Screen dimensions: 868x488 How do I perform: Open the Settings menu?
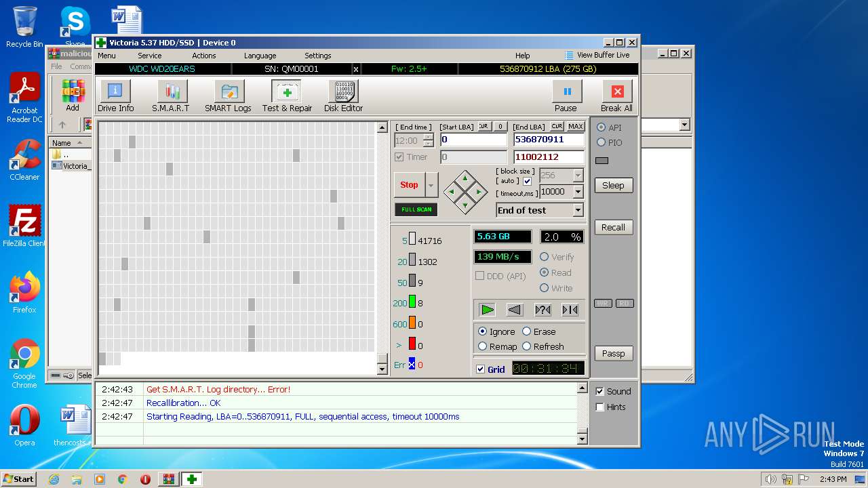(x=317, y=56)
